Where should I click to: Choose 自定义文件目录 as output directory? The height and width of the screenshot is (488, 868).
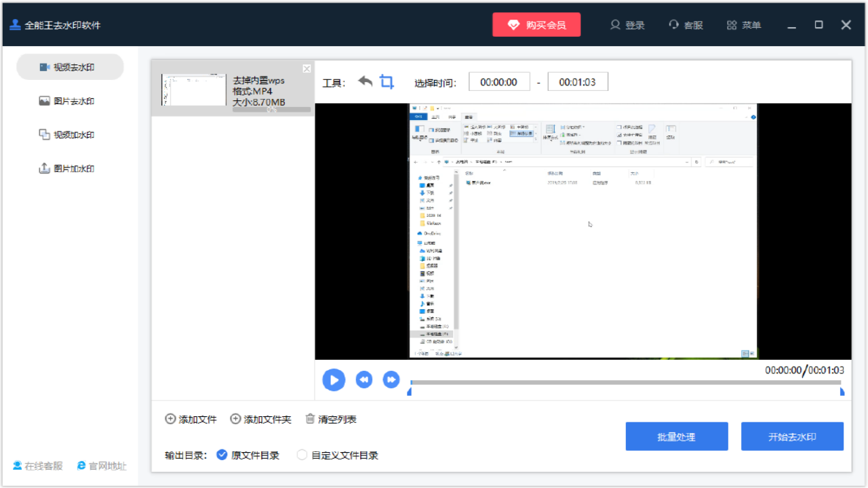(x=302, y=455)
